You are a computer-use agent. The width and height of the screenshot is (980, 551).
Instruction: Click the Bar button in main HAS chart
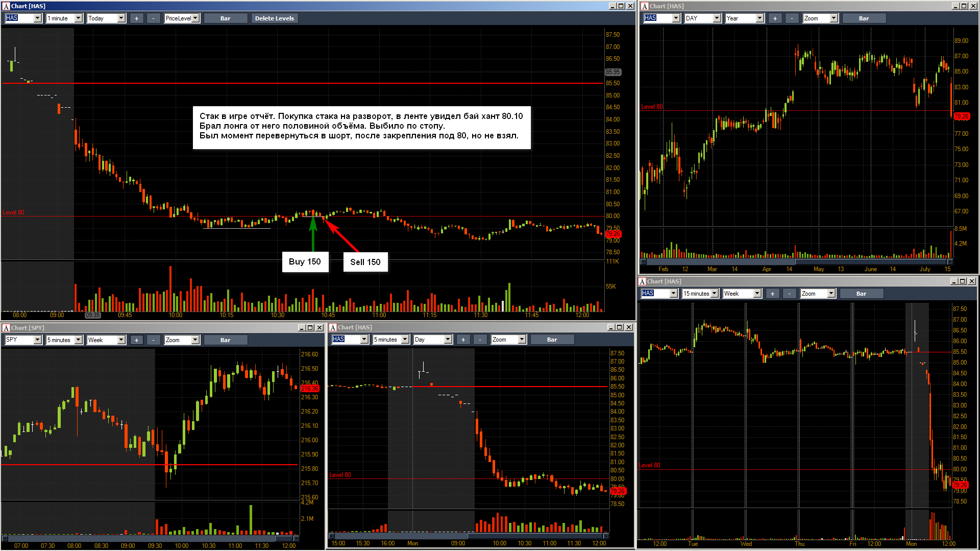pos(225,18)
